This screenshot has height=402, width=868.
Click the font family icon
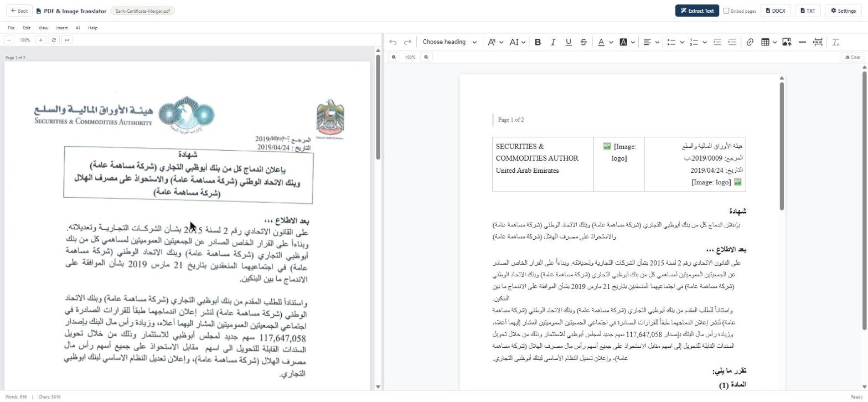tap(492, 42)
